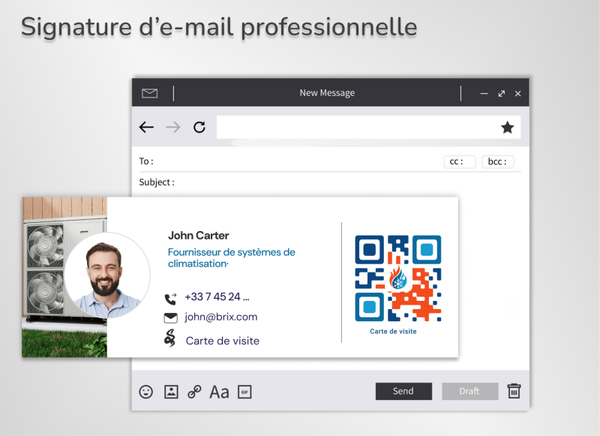Click phone number +33 7 45 24
Image resolution: width=600 pixels, height=436 pixels.
(217, 297)
